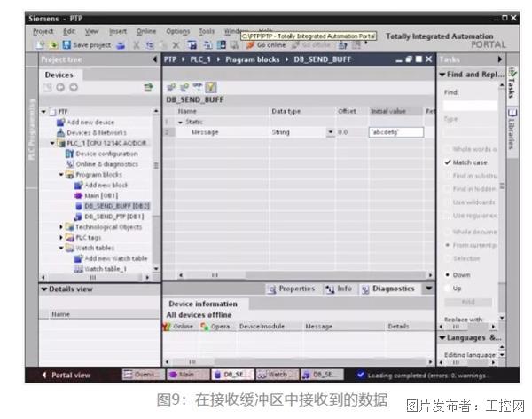Open Online & diagnostics item

[x=105, y=164]
